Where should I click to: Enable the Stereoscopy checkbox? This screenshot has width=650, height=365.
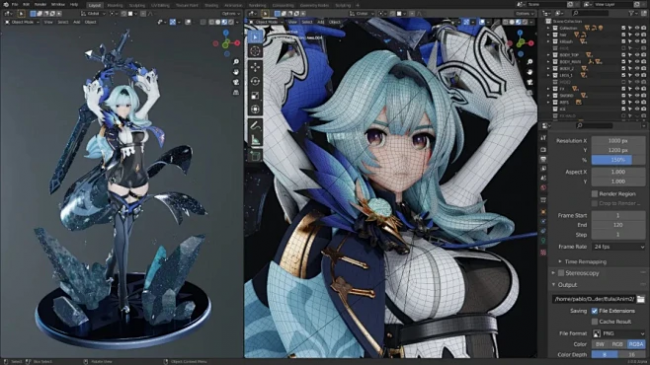(x=561, y=273)
